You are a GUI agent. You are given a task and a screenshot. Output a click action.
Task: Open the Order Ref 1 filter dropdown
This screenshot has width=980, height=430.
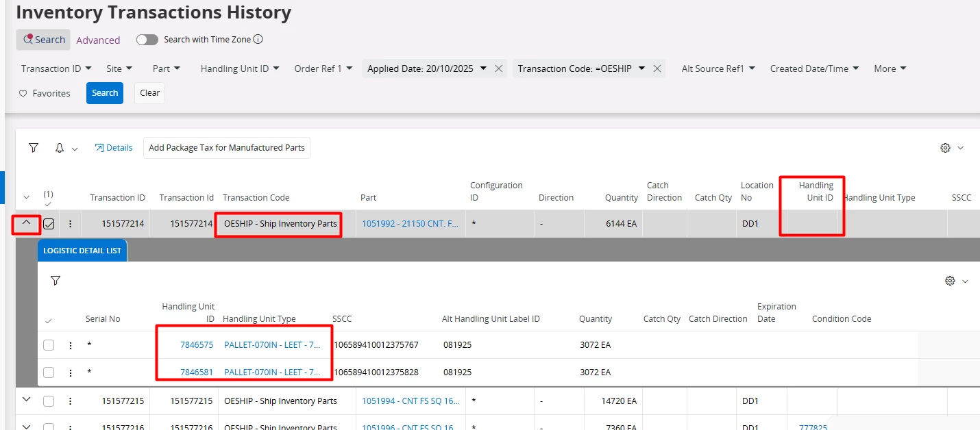pyautogui.click(x=323, y=68)
